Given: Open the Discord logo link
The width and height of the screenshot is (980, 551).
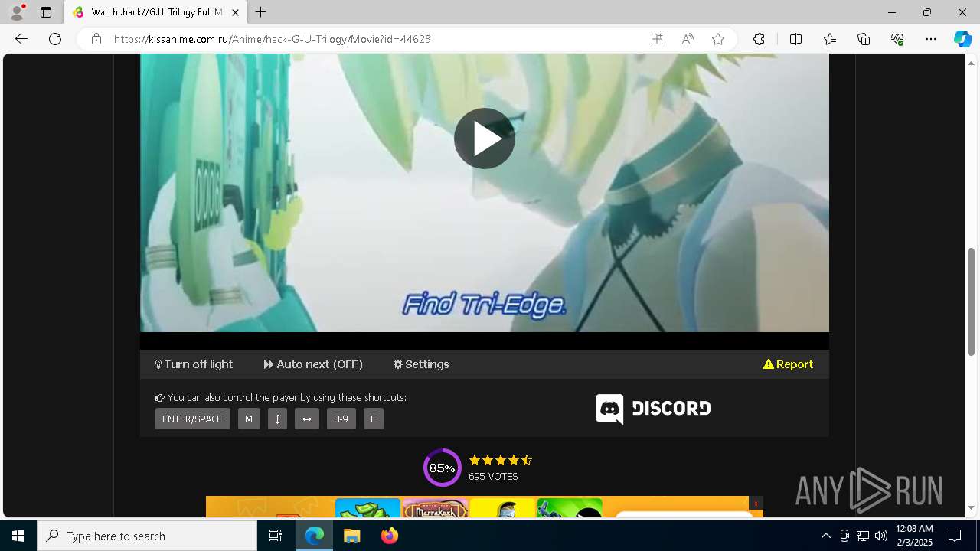Looking at the screenshot, I should 653,409.
